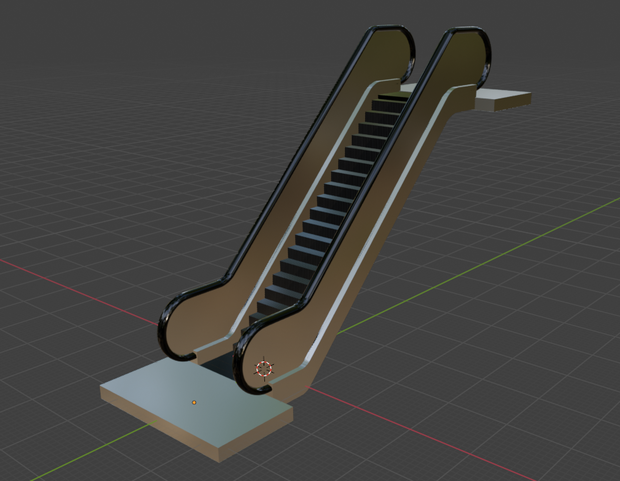
Task: Select the bottom landing platform top face
Action: 198,400
